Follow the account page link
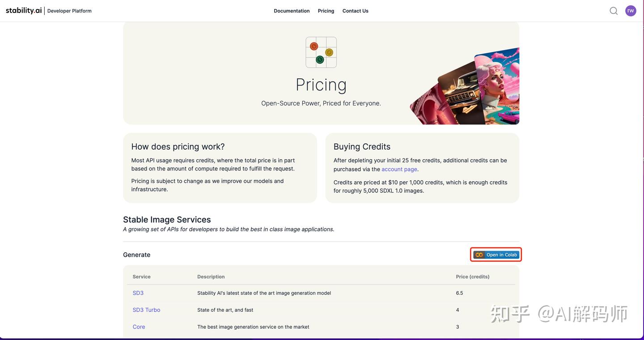The image size is (644, 340). click(399, 169)
